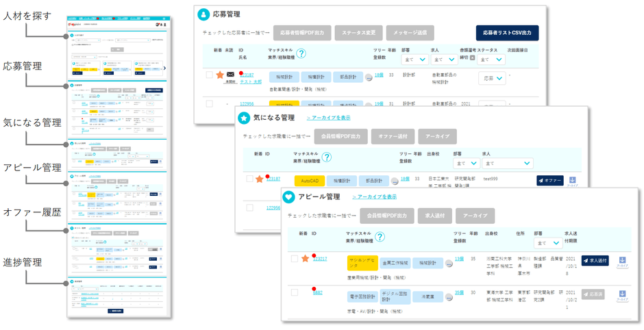Click the 求人送付 button for ID 123217
The height and width of the screenshot is (330, 644).
(x=594, y=261)
